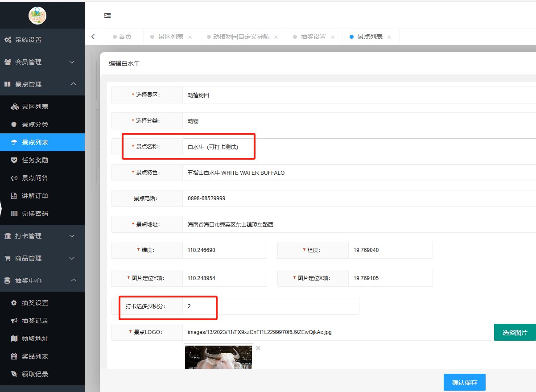The image size is (536, 392).
Task: Click the cubes icon beside 景区列表
Action: click(14, 107)
